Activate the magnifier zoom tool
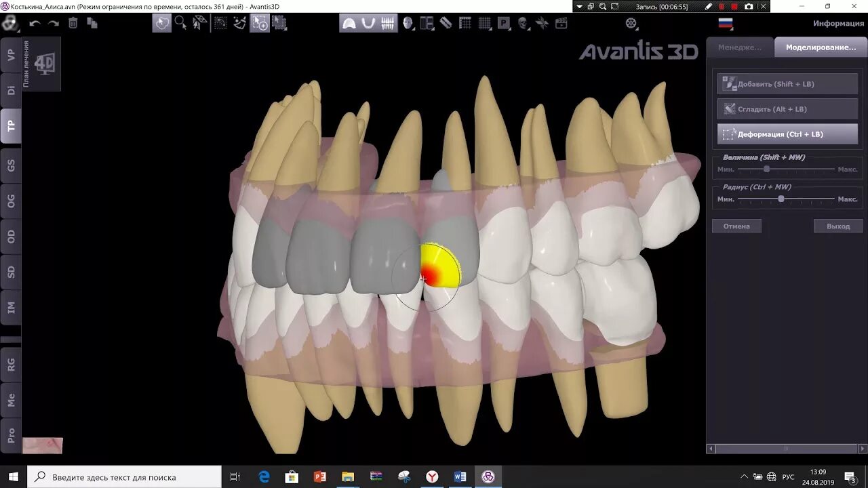The image size is (868, 488). tap(178, 23)
